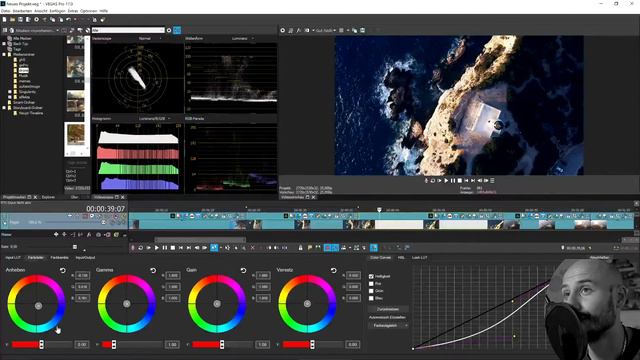Select the Smart-Ordner tree item
This screenshot has width=640, height=360.
(24, 102)
